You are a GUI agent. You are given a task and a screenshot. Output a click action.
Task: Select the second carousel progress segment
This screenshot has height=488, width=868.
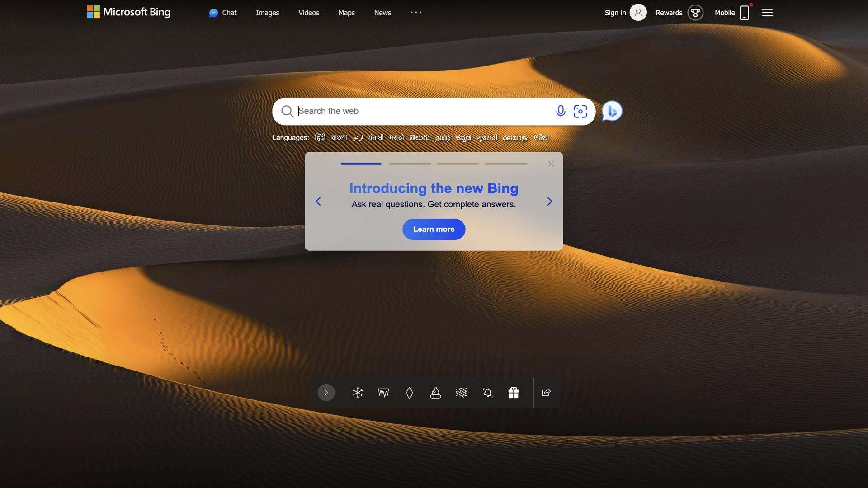[410, 164]
